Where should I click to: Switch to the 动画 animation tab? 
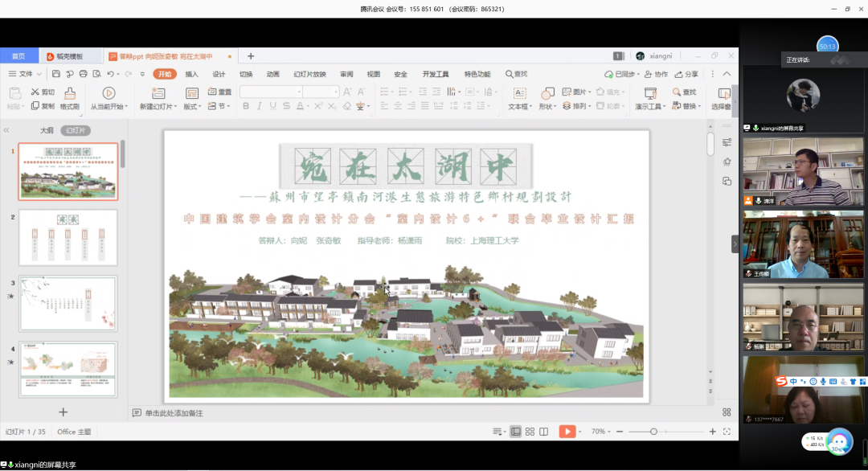[x=273, y=74]
